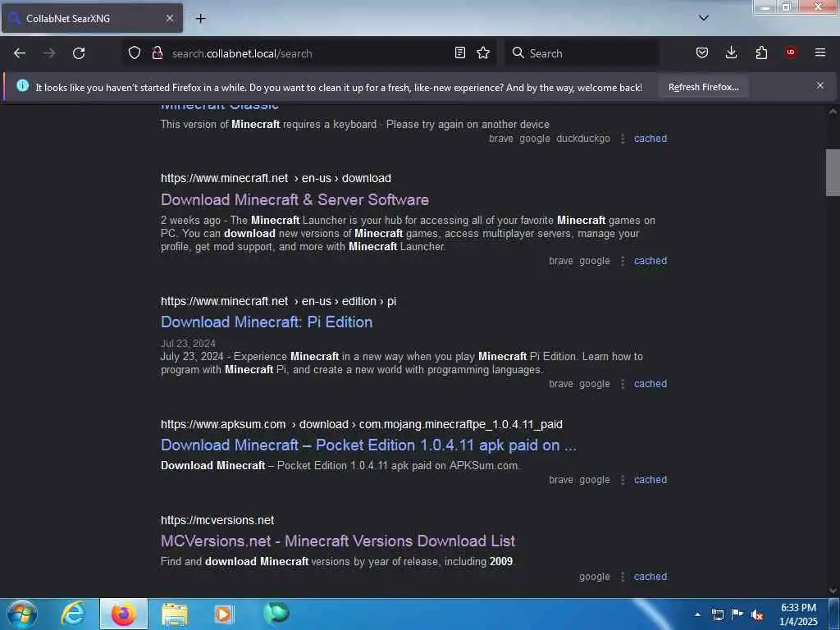Select the Firefox taskbar button
Screen dimensions: 840x630
(x=124, y=614)
